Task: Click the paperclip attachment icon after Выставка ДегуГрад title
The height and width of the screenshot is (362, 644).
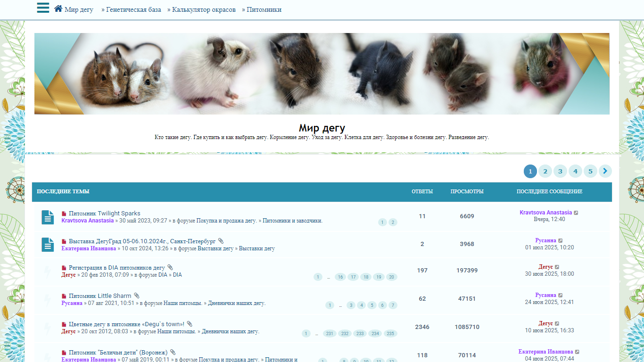Action: [221, 241]
